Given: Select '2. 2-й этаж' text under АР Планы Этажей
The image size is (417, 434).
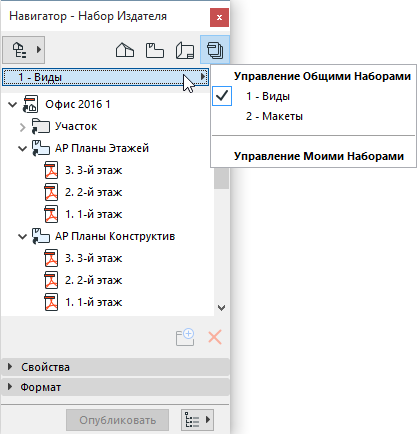Looking at the screenshot, I should coord(94,192).
